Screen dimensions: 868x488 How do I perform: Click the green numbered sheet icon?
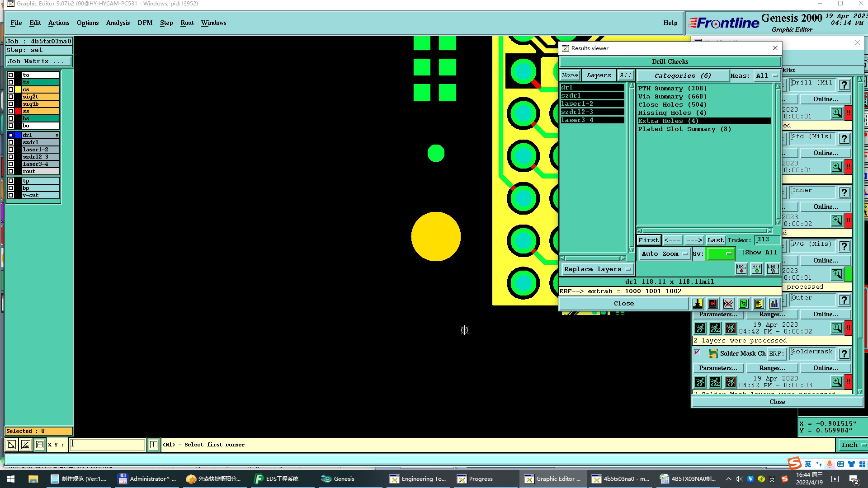click(744, 304)
